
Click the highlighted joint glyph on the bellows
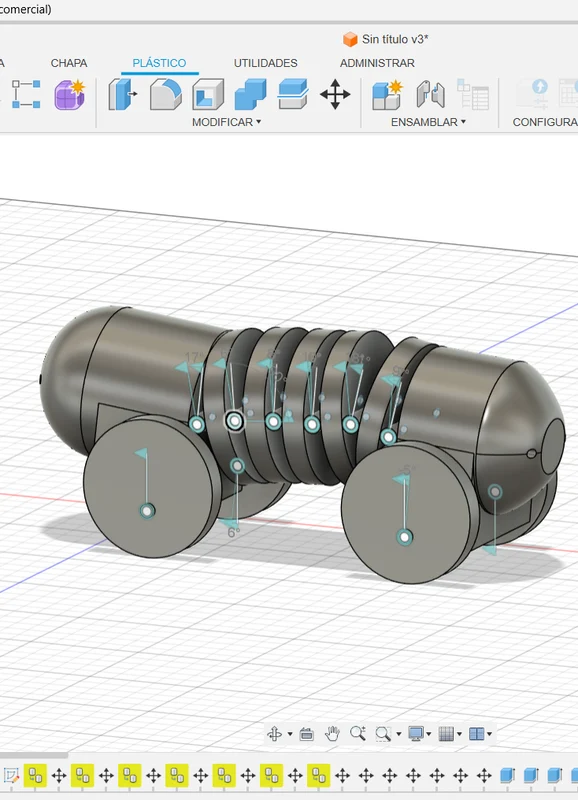point(234,421)
